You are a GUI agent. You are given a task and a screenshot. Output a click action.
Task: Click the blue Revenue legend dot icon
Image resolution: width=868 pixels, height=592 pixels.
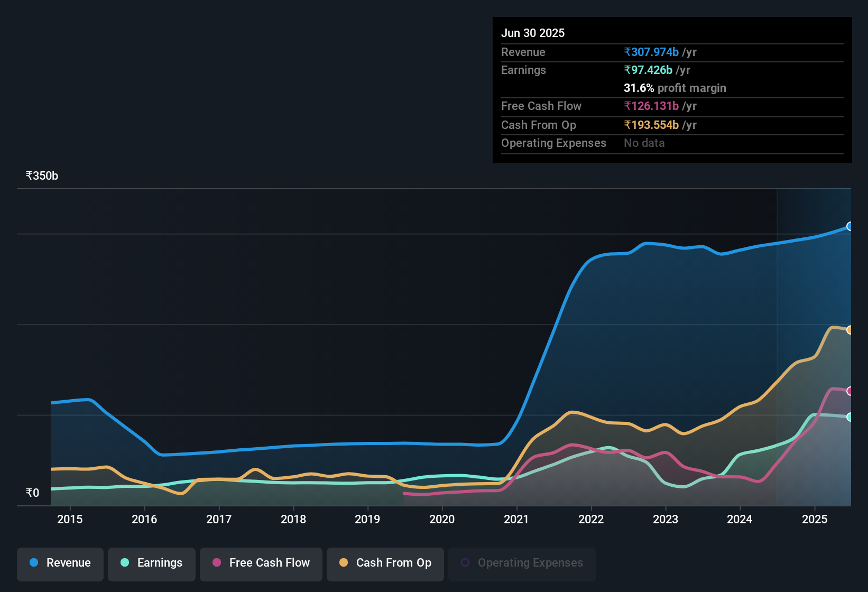pos(34,563)
